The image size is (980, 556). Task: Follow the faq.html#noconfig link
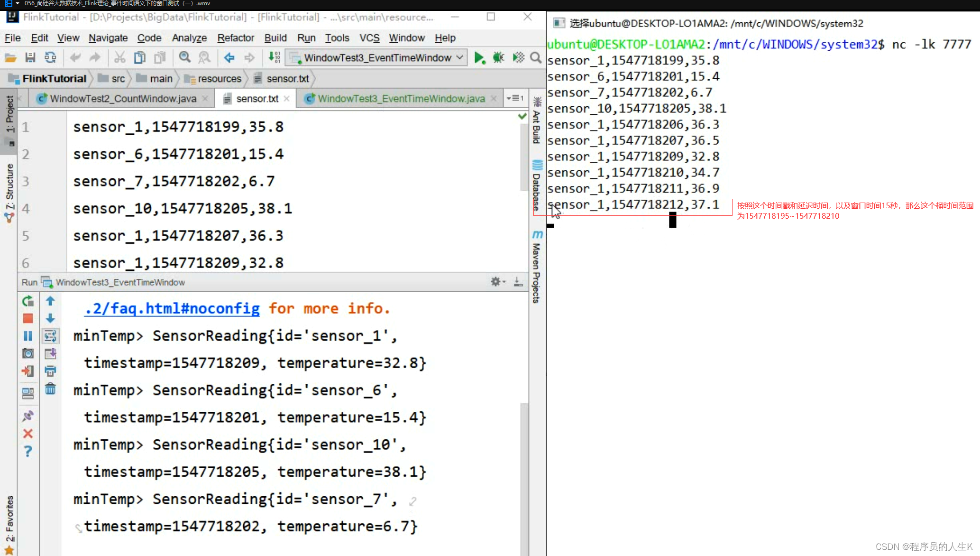coord(172,309)
